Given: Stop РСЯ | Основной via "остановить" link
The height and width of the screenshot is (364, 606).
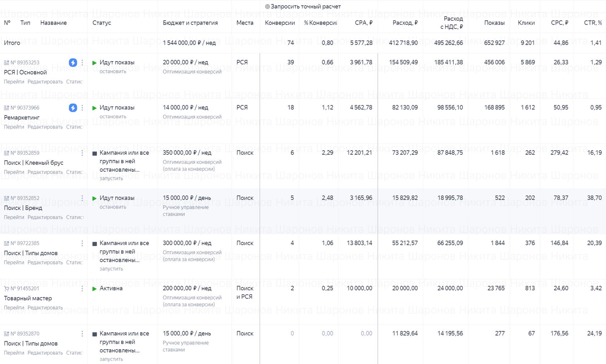Looking at the screenshot, I should pyautogui.click(x=113, y=71).
